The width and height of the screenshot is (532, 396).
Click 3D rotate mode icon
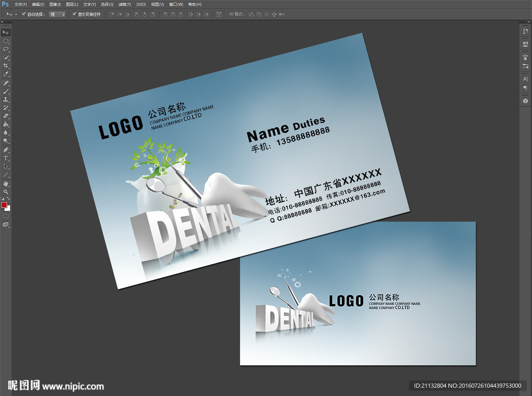(251, 14)
